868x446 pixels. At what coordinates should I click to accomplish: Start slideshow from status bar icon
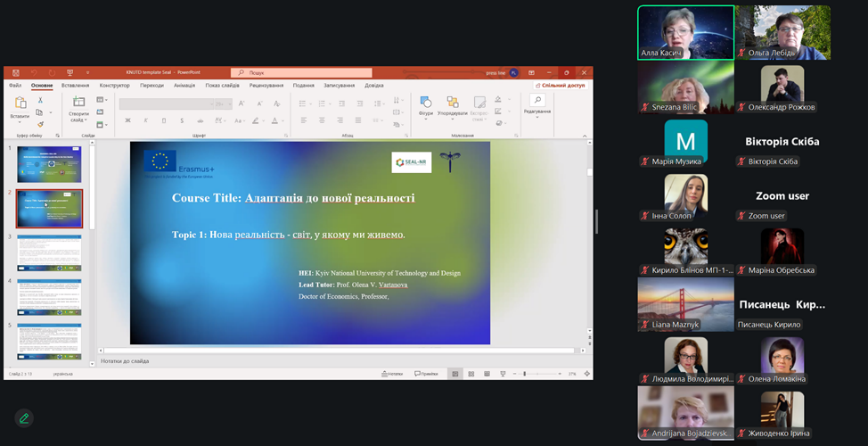pyautogui.click(x=501, y=374)
